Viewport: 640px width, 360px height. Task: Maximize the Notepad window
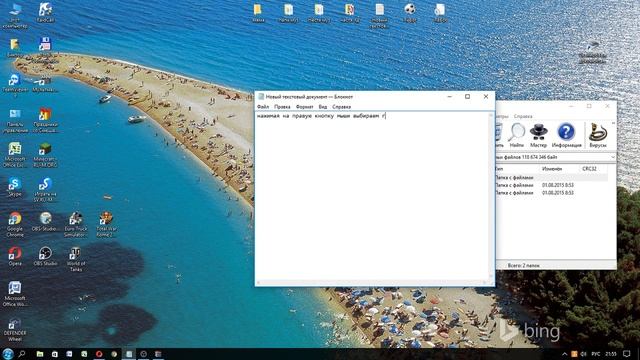point(467,97)
